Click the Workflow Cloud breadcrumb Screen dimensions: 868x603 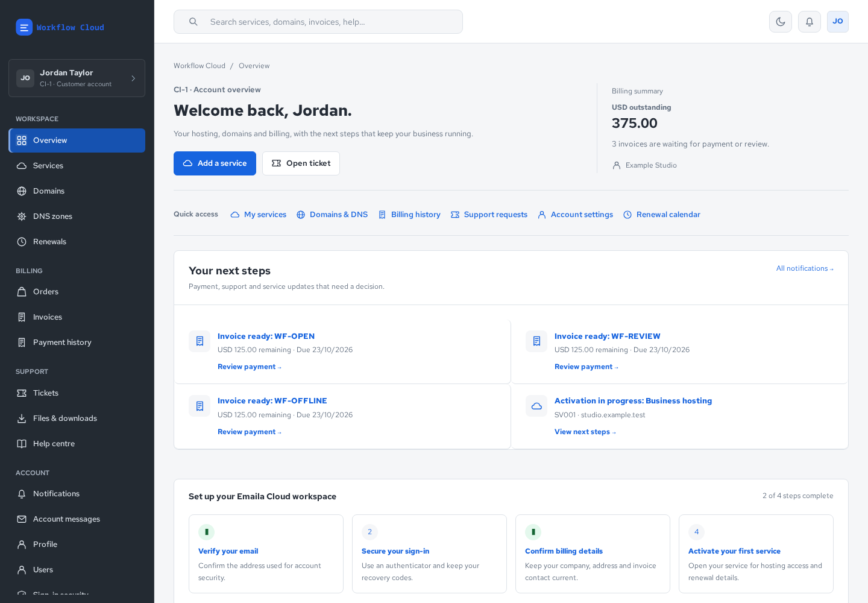pos(200,66)
